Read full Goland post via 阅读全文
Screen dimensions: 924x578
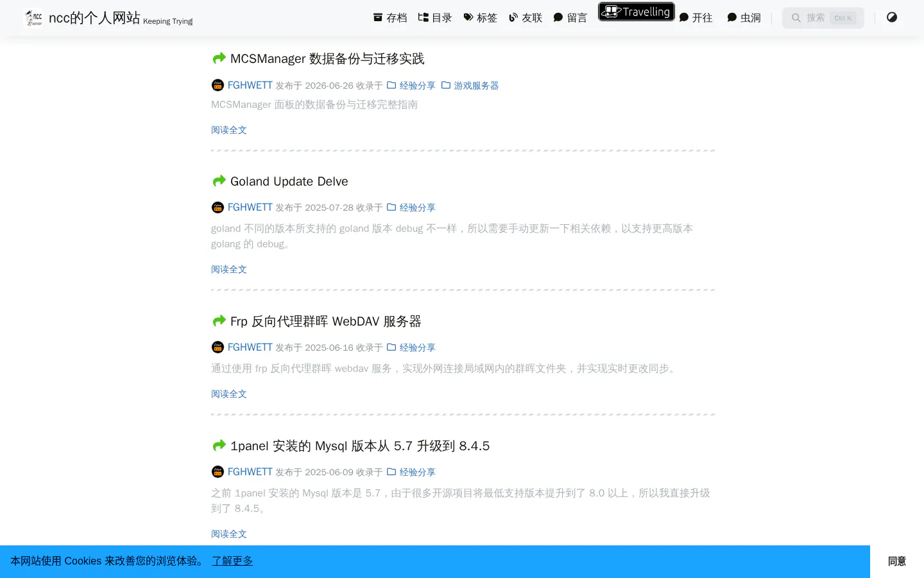tap(229, 269)
